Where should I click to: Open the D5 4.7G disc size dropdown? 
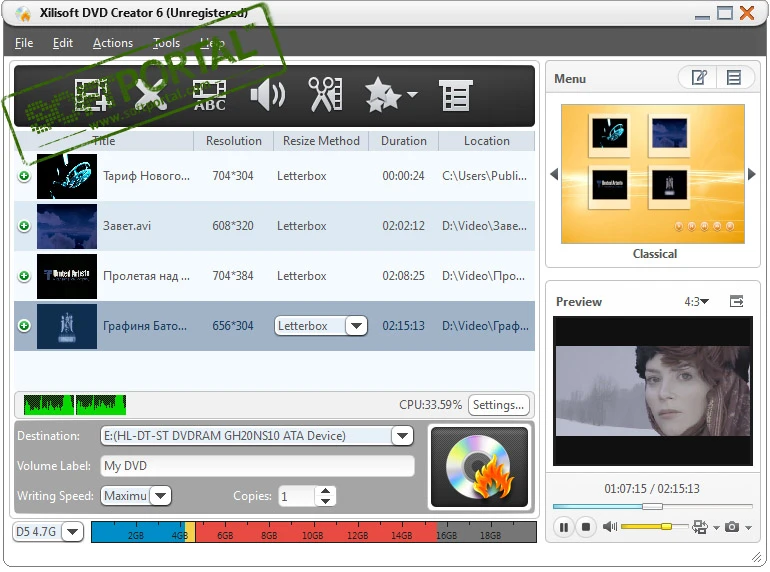71,532
